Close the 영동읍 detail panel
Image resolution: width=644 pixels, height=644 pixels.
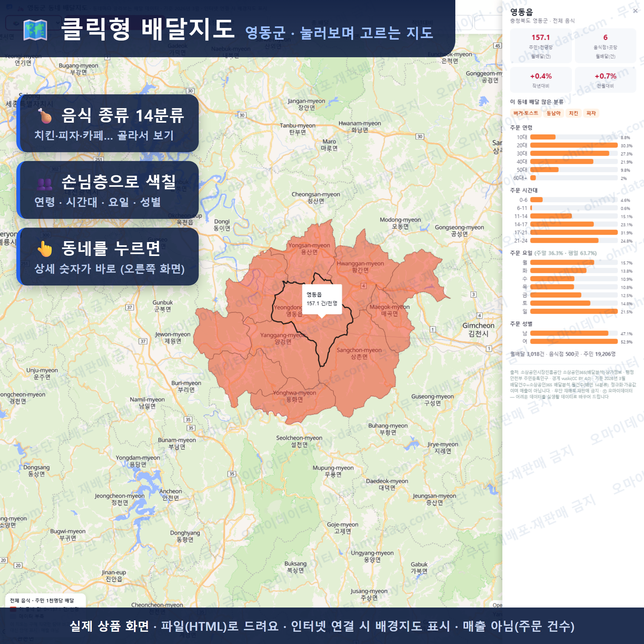click(635, 11)
